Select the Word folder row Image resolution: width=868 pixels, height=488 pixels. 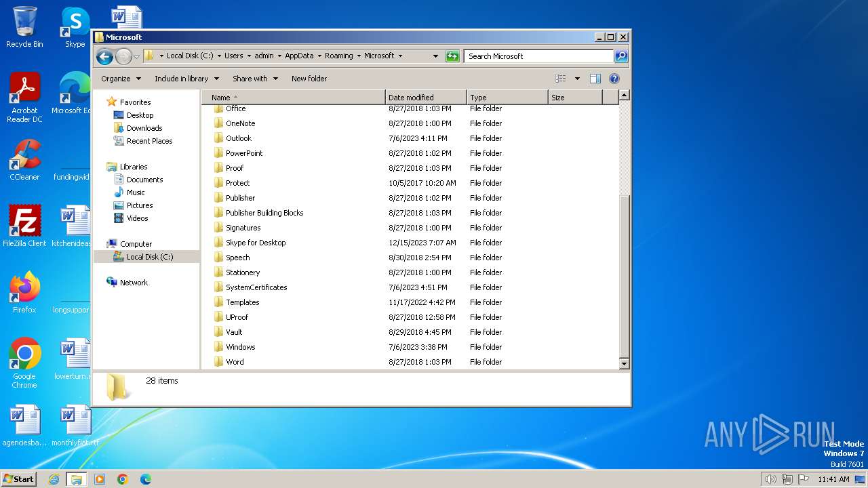tap(410, 362)
